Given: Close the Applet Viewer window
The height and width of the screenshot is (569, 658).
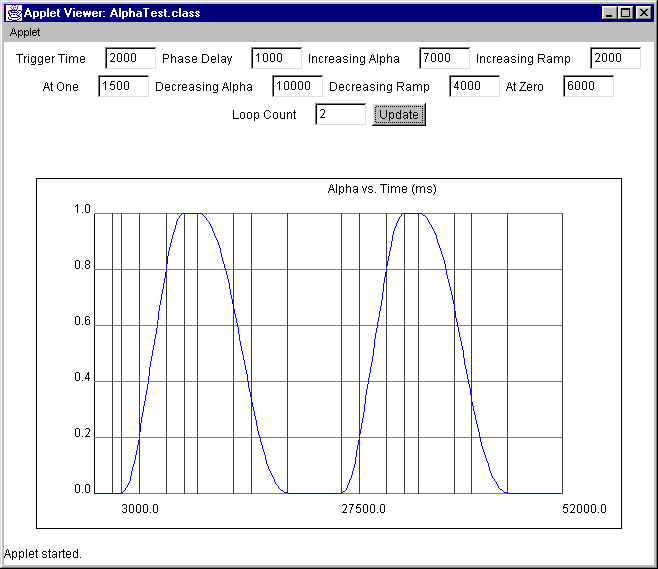Looking at the screenshot, I should (x=643, y=13).
